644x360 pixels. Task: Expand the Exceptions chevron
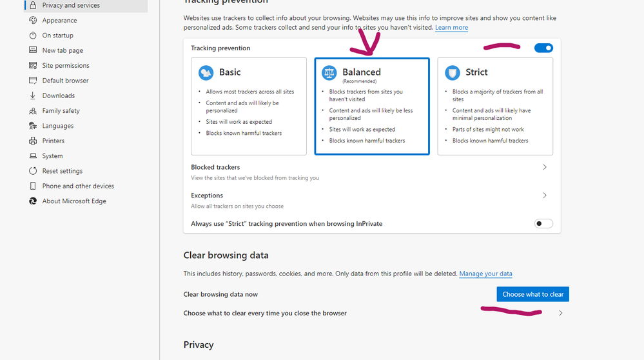point(545,195)
